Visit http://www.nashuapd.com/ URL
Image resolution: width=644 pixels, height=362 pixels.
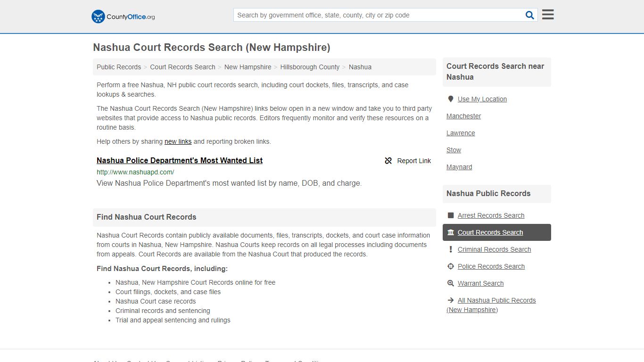[135, 172]
